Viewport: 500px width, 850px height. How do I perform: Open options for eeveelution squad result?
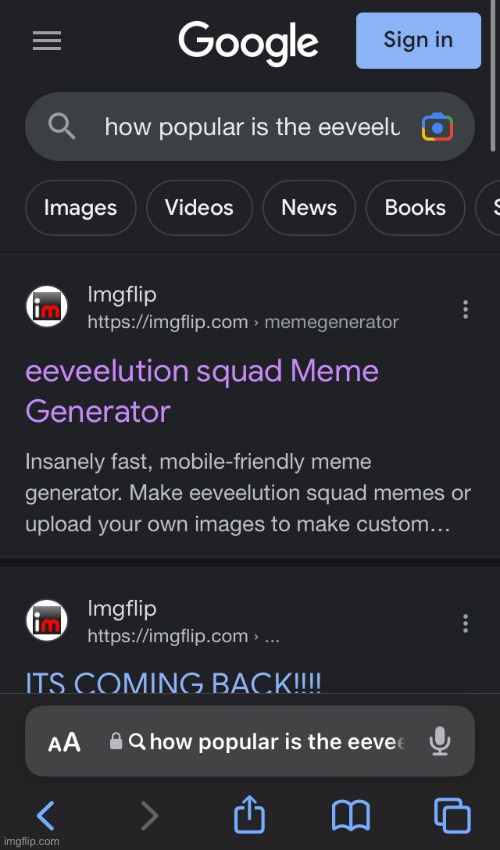[465, 309]
